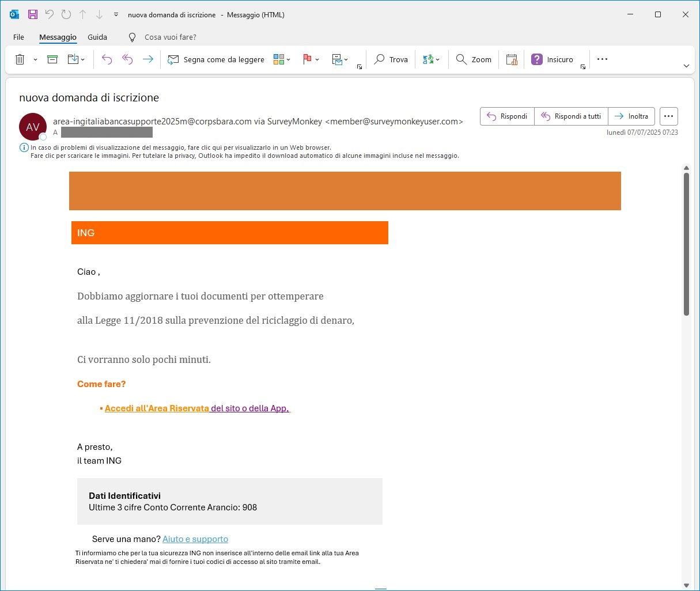Open Customize Quick Access Toolbar dropdown
This screenshot has width=700, height=591.
pyautogui.click(x=116, y=14)
